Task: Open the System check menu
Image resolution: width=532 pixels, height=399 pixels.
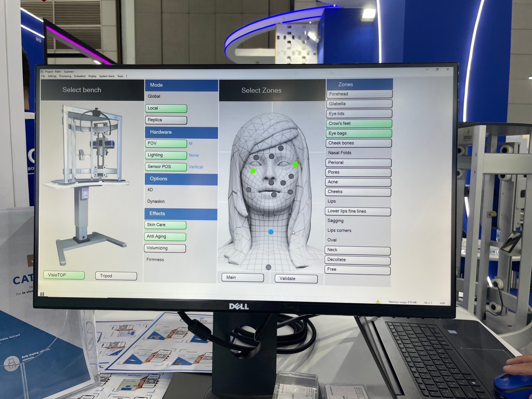Action: click(107, 76)
